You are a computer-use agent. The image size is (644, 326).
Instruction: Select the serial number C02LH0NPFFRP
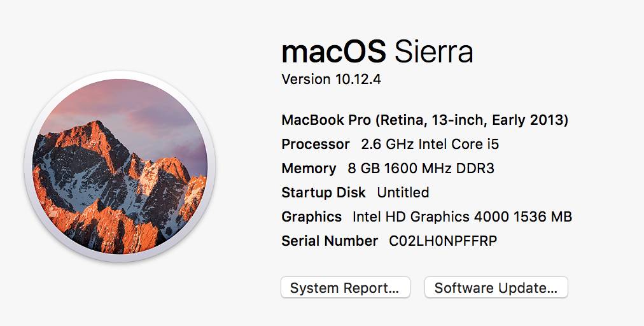[x=443, y=241]
